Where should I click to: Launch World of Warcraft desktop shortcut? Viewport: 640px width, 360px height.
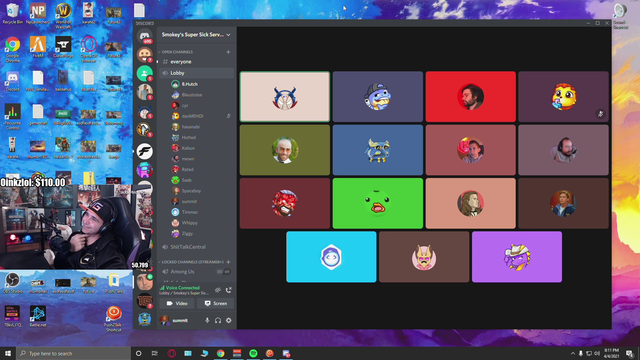pyautogui.click(x=63, y=15)
